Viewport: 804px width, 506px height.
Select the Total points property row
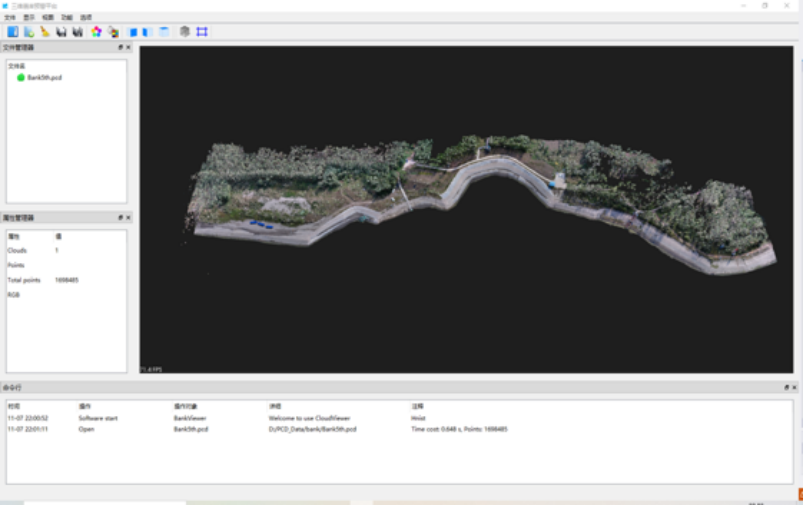pos(23,280)
